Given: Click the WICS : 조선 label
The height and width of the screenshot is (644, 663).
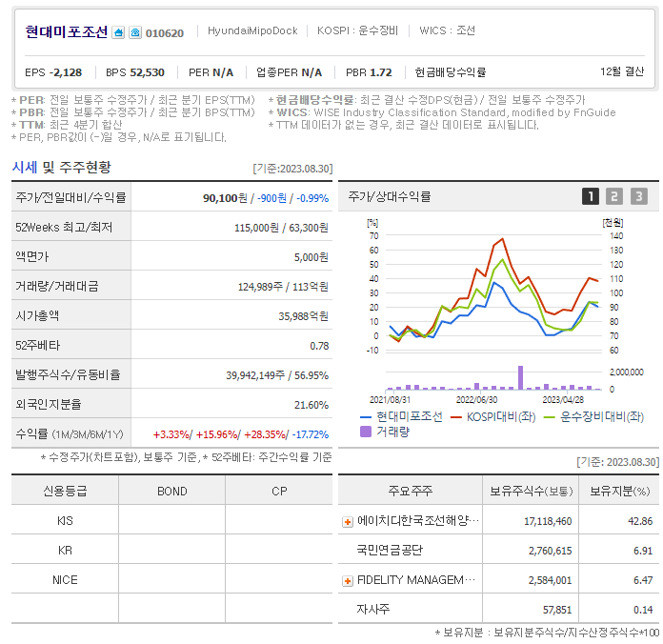Looking at the screenshot, I should click(x=447, y=30).
